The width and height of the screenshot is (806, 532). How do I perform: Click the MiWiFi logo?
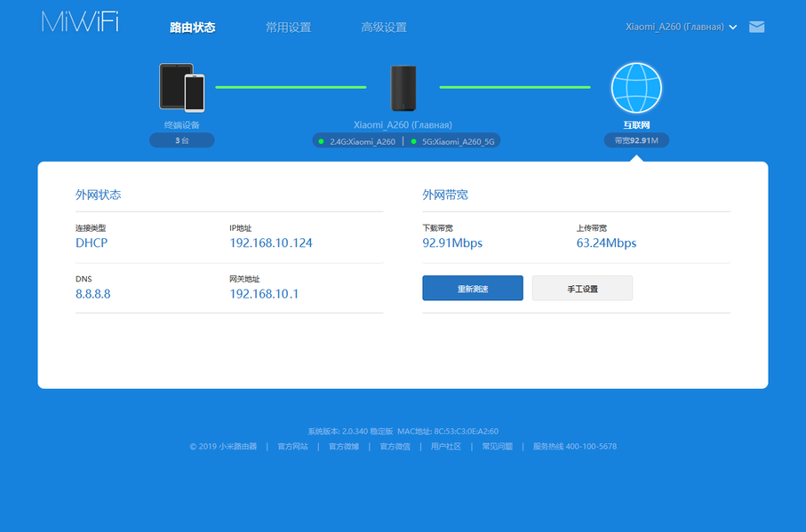(x=80, y=22)
